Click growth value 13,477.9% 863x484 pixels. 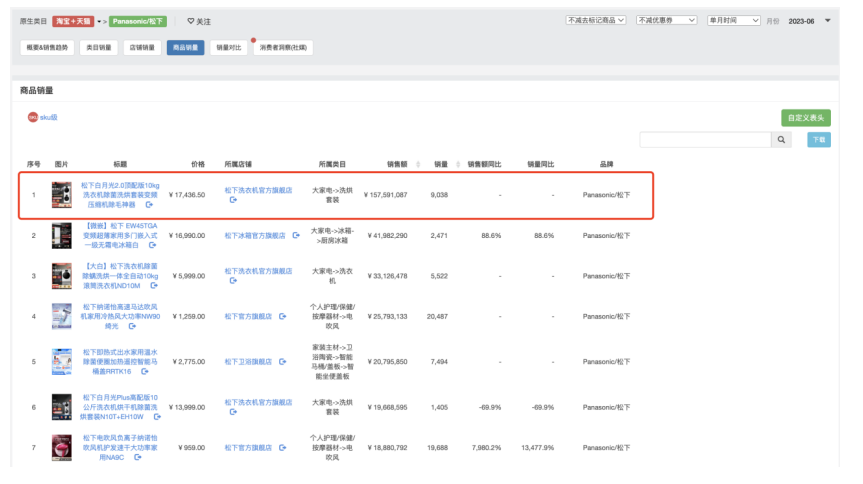pos(538,448)
